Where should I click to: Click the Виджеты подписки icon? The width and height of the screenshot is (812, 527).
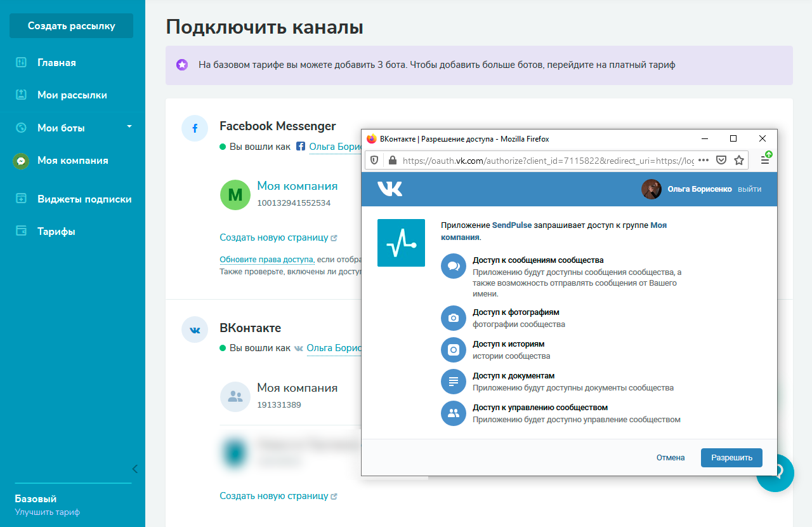(21, 199)
